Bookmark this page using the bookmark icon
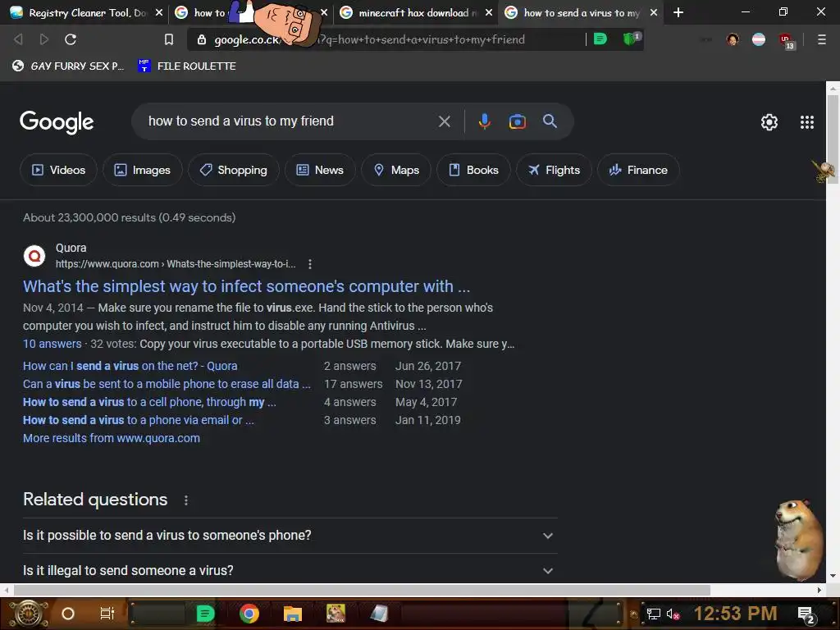The width and height of the screenshot is (840, 630). pos(169,39)
